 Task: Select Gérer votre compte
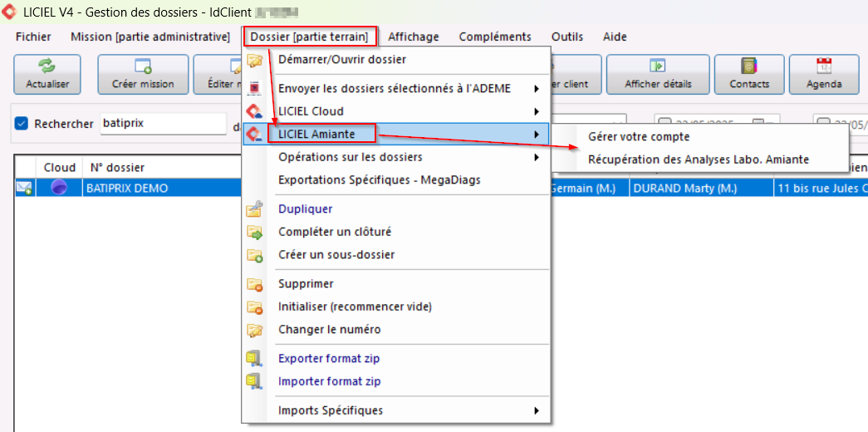coord(638,137)
